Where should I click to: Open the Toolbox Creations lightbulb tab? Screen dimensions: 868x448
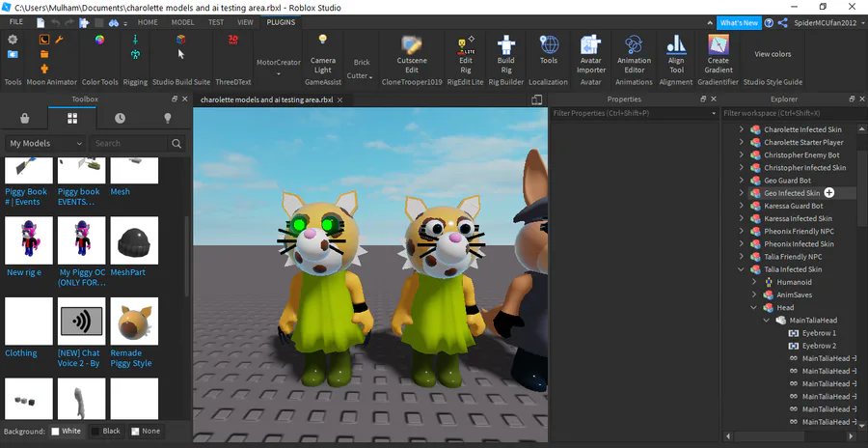pyautogui.click(x=168, y=118)
